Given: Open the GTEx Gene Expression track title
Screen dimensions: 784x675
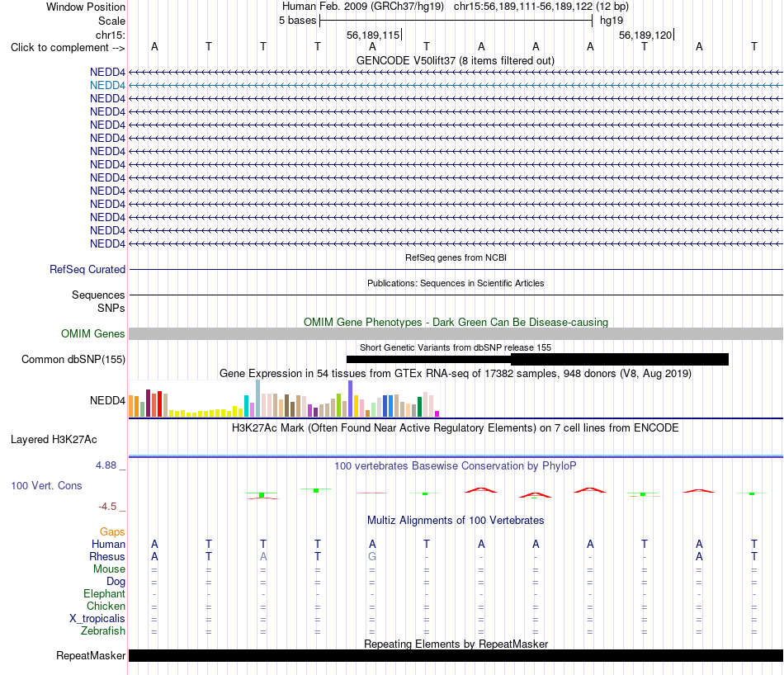Looking at the screenshot, I should [x=456, y=374].
